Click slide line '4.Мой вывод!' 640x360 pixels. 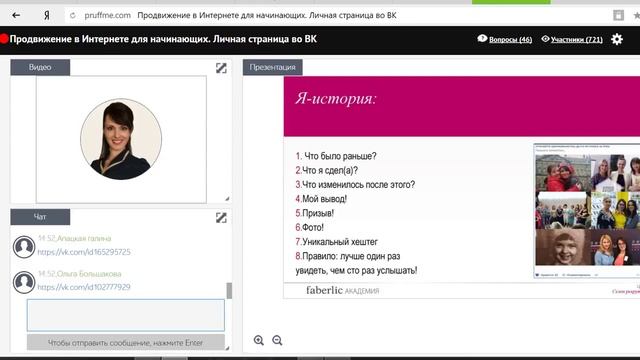[321, 199]
